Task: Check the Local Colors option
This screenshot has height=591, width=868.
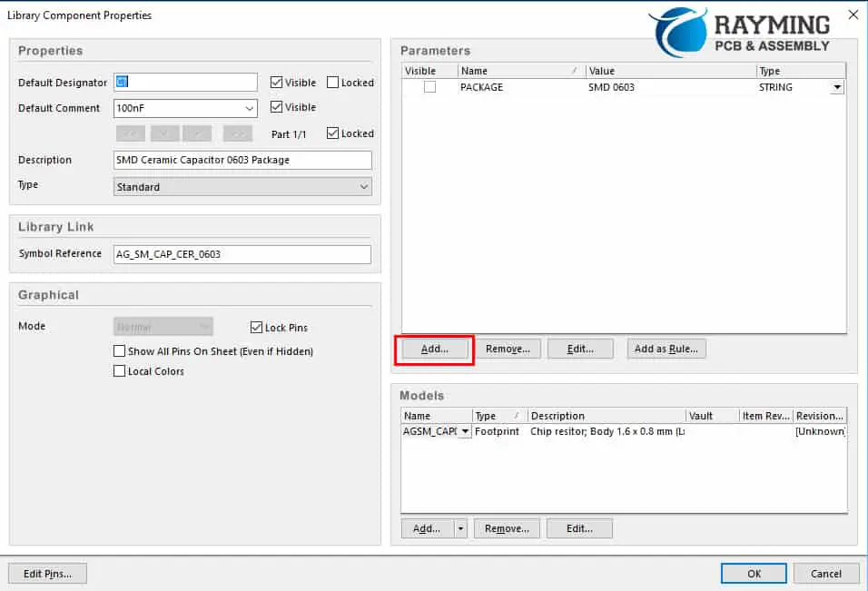Action: click(x=119, y=371)
